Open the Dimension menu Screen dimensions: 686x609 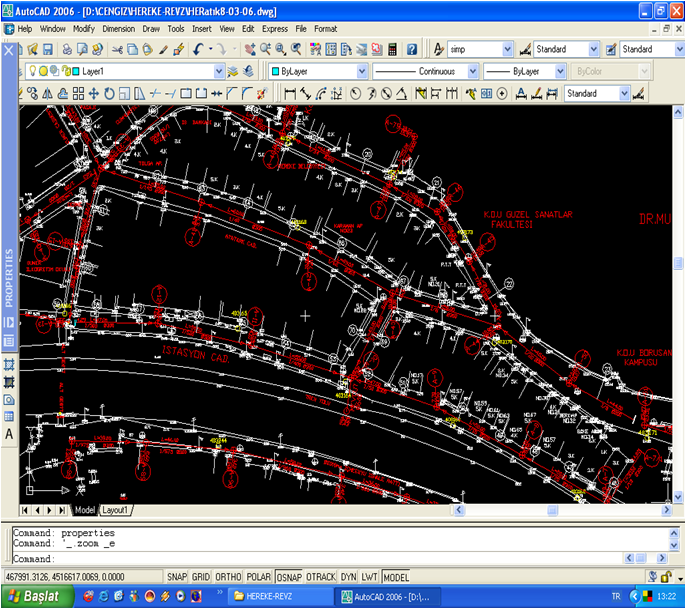pyautogui.click(x=119, y=29)
